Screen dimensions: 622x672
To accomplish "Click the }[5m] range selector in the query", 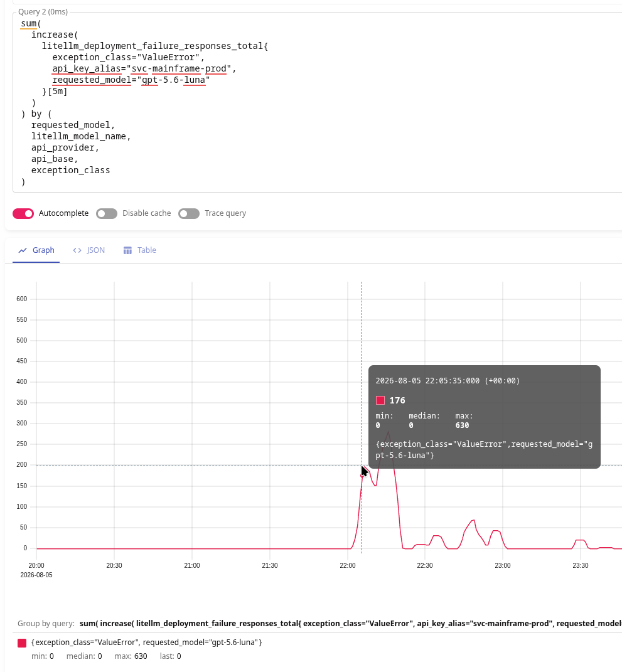I will coord(55,91).
